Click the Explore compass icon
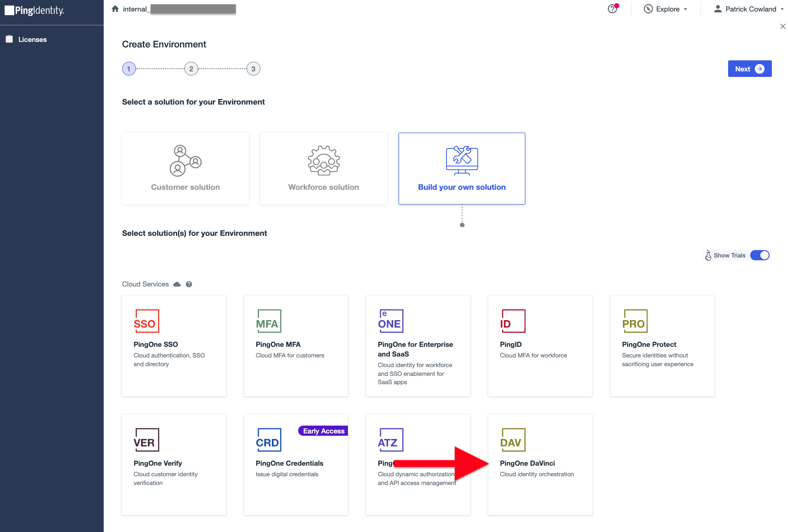The image size is (788, 532). pos(648,9)
